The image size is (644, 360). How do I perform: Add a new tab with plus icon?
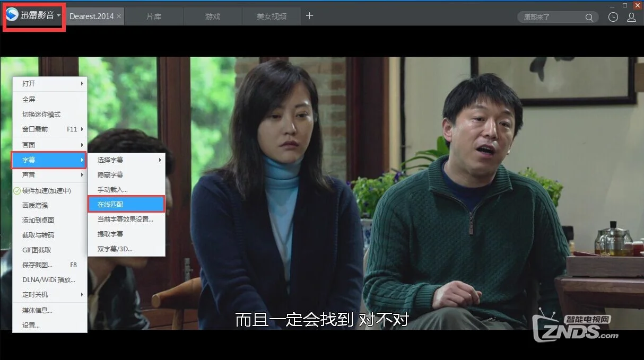(x=310, y=16)
